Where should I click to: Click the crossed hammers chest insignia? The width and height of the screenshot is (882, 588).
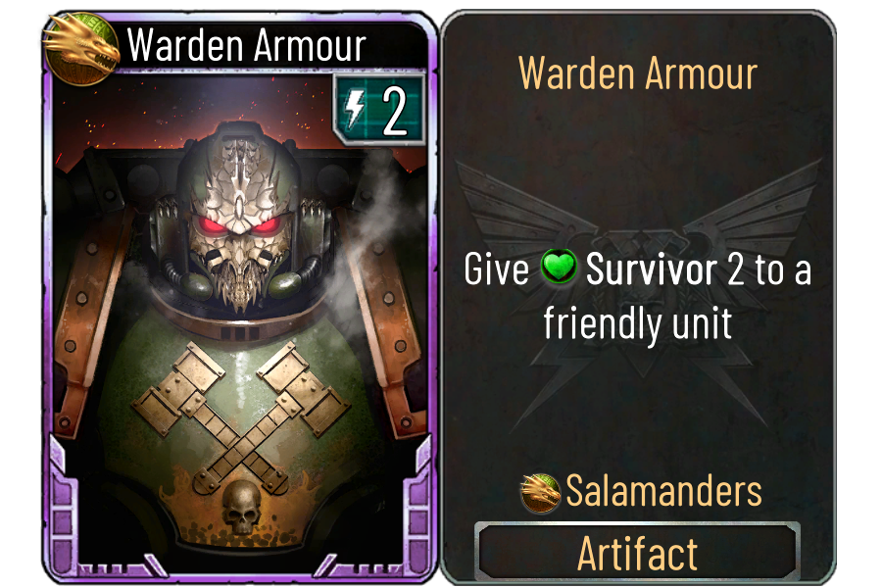coord(241,415)
